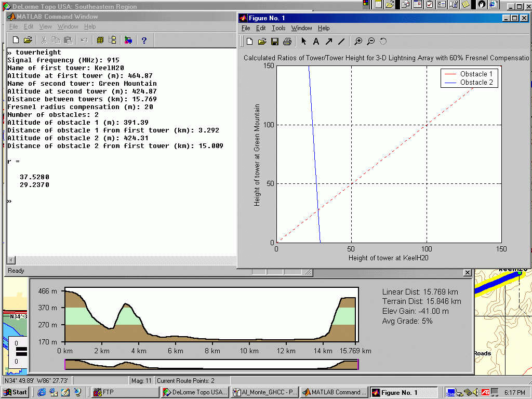The height and width of the screenshot is (399, 532).
Task: Click Copy icon in MATLAB Command Window toolbar
Action: [56, 40]
